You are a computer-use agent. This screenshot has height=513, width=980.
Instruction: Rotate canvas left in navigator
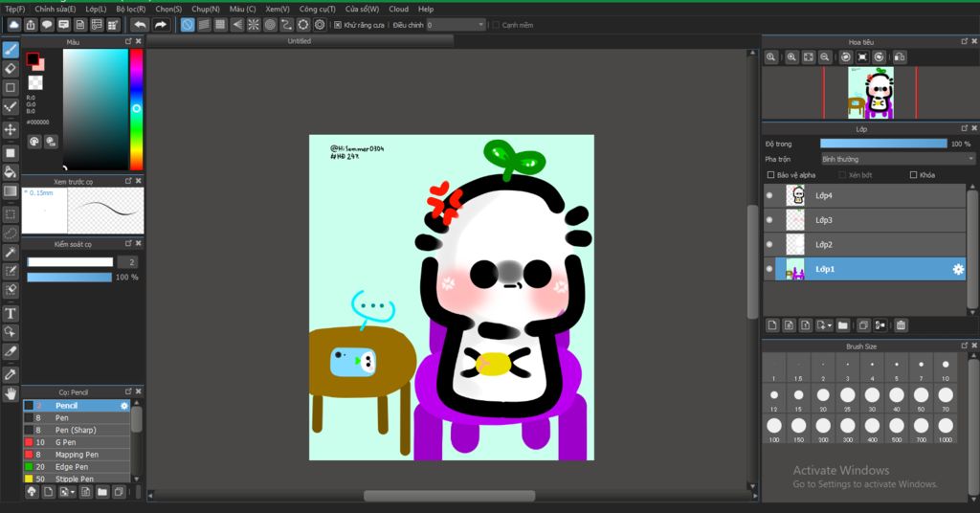[x=846, y=56]
